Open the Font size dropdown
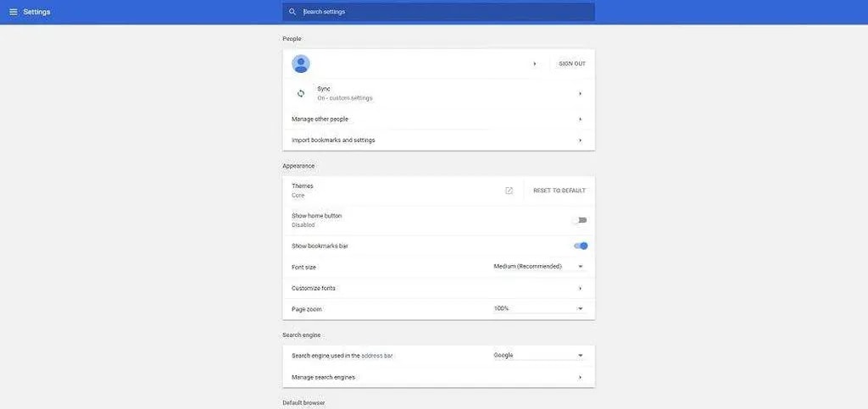This screenshot has width=868, height=409. click(539, 267)
